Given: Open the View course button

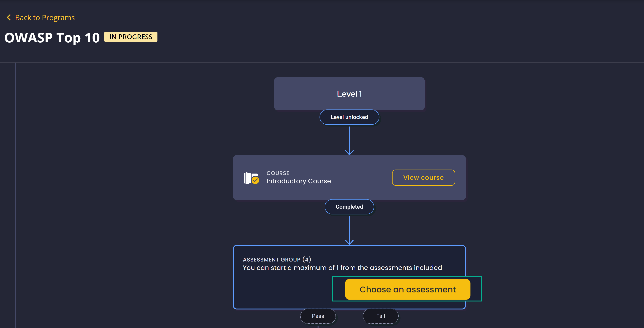Looking at the screenshot, I should click(x=423, y=177).
